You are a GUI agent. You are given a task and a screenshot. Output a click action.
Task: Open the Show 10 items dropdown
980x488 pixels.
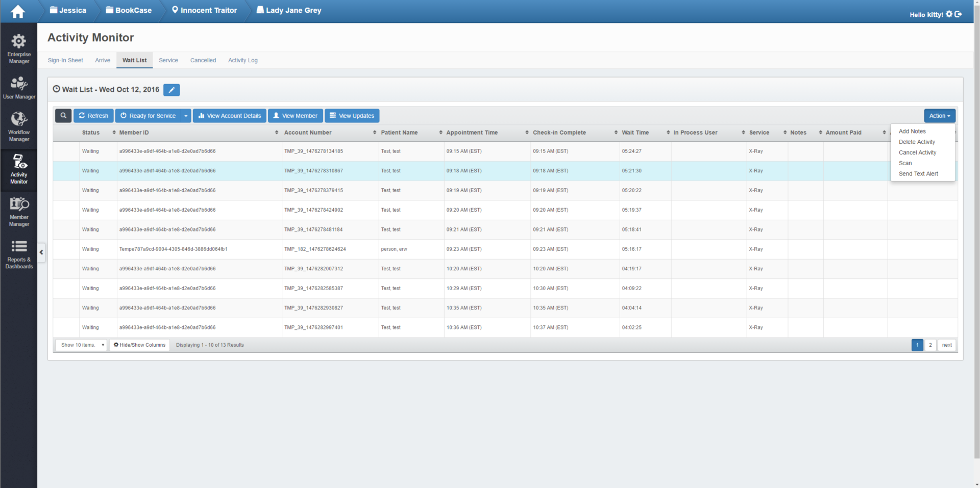click(81, 345)
